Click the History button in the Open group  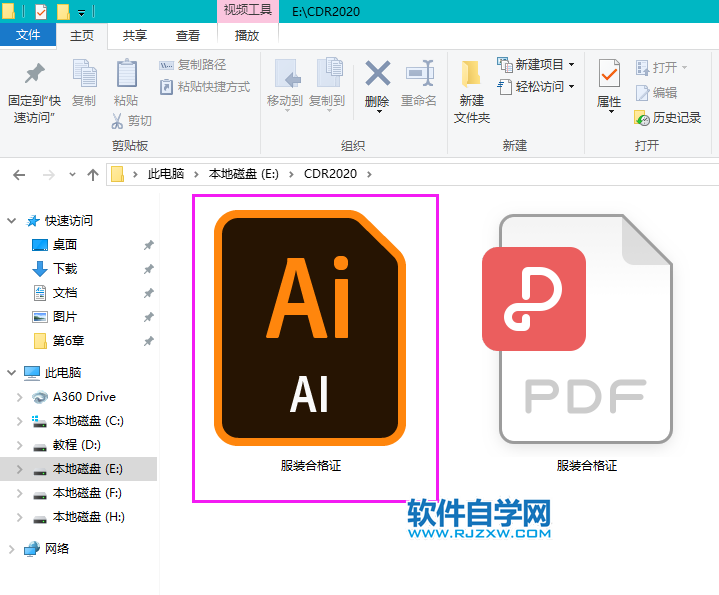pos(668,118)
